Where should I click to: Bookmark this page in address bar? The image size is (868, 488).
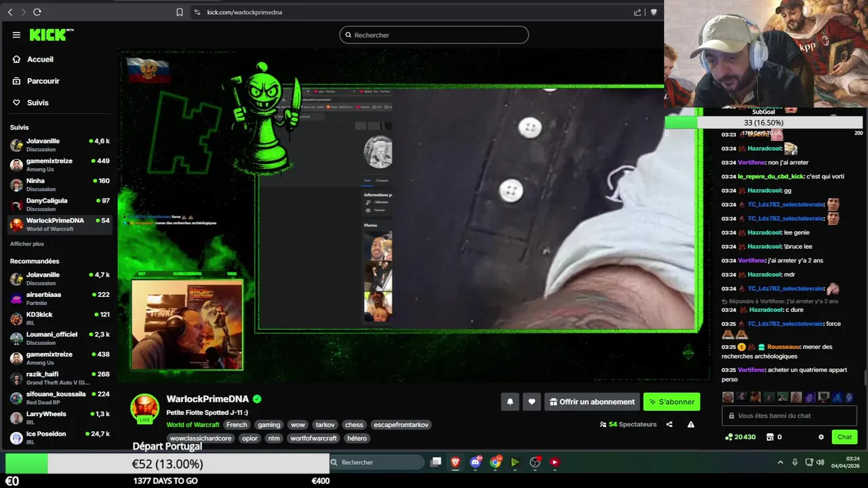point(180,12)
